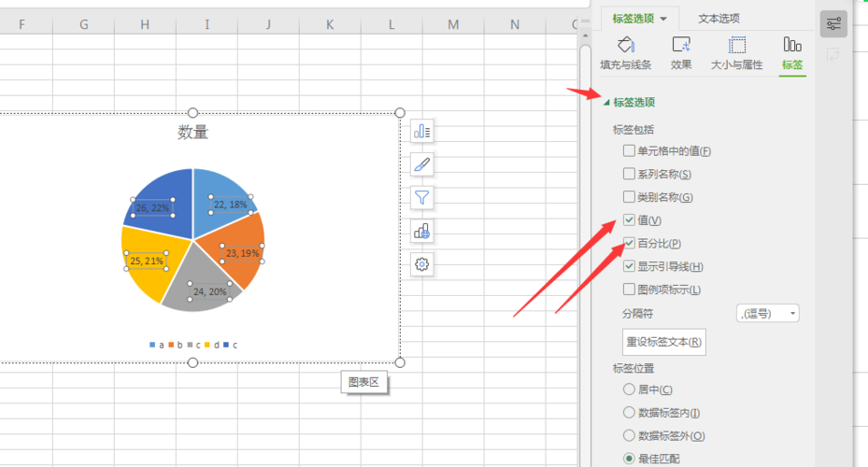The height and width of the screenshot is (467, 868).
Task: Click the 重设标签文本 button
Action: point(664,342)
